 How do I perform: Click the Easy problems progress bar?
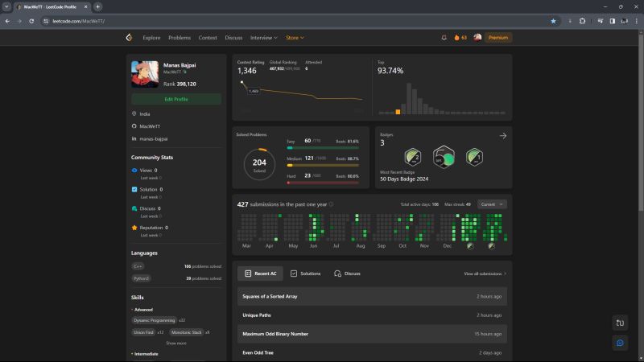(x=323, y=148)
